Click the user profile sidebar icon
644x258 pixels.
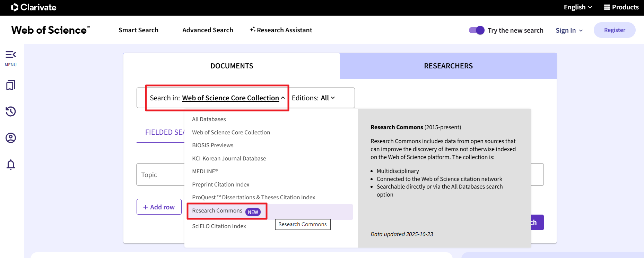click(11, 138)
